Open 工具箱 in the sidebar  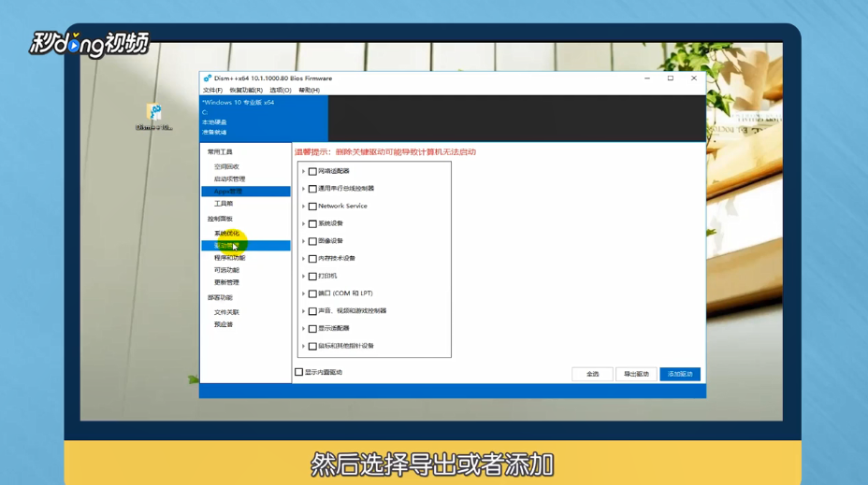coord(224,204)
